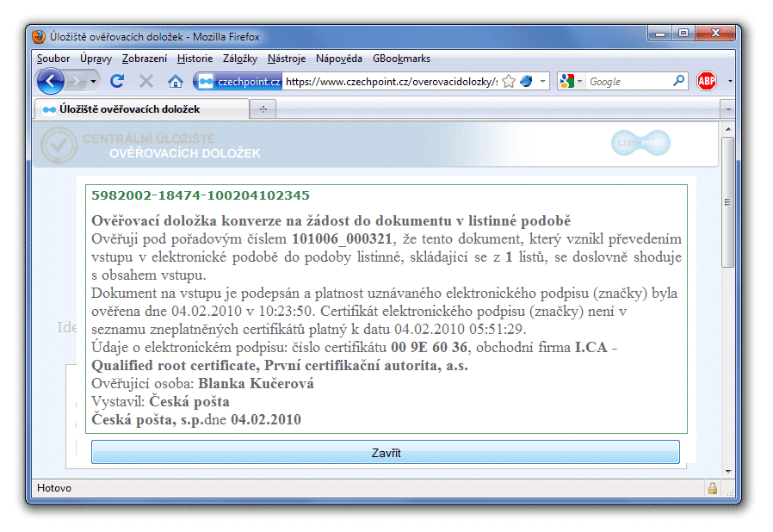
Task: Click První certifikační autorita, a.s. text
Action: tap(367, 365)
